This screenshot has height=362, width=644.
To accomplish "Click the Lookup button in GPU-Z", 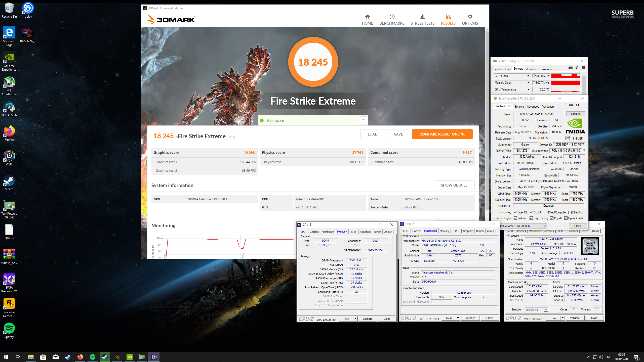I will (x=575, y=114).
